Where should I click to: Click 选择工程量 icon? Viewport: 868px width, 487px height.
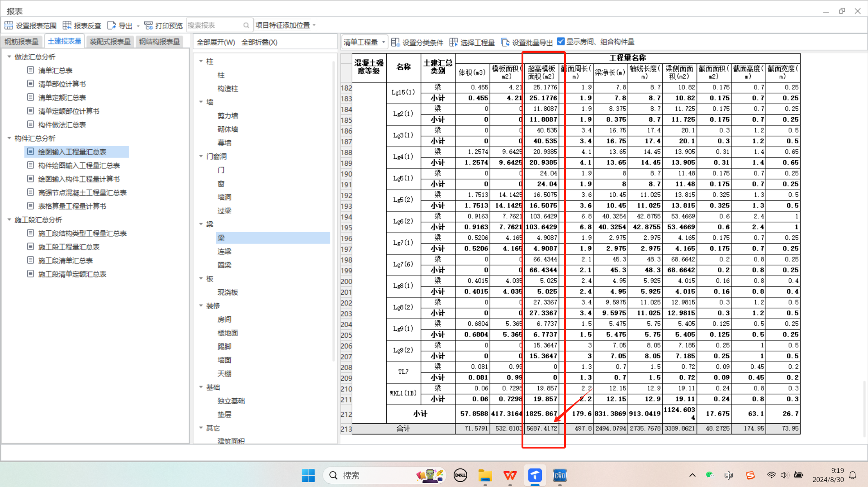tap(454, 42)
